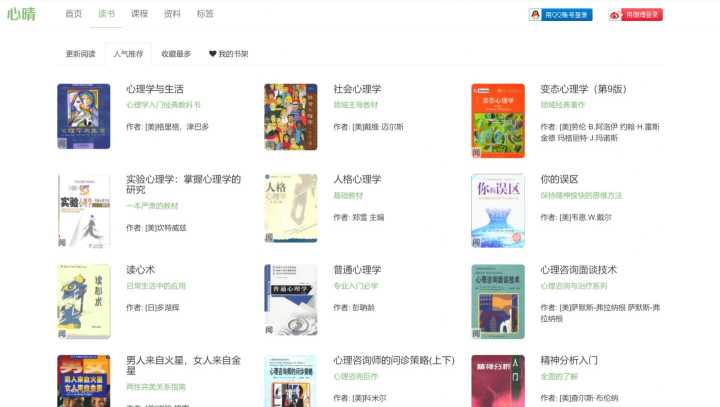Click green tag under 心理咨询面谈技术
The height and width of the screenshot is (407, 720).
coord(574,286)
